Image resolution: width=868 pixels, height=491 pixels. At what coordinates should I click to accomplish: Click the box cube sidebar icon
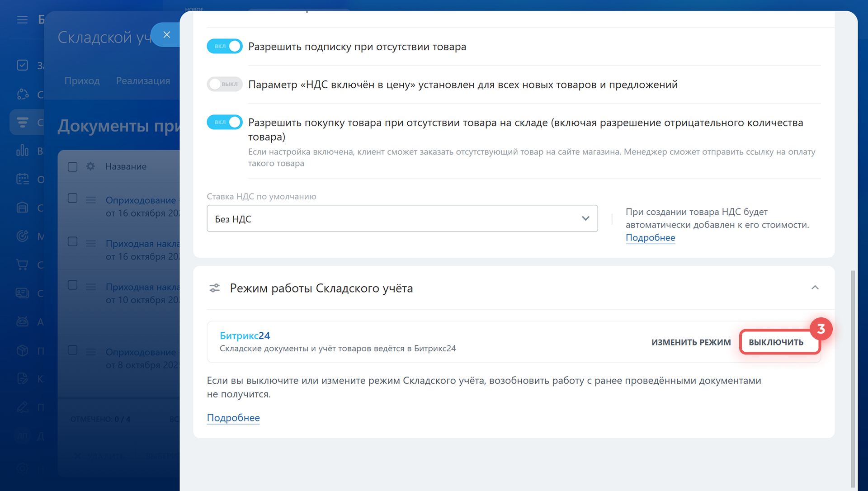click(x=22, y=350)
